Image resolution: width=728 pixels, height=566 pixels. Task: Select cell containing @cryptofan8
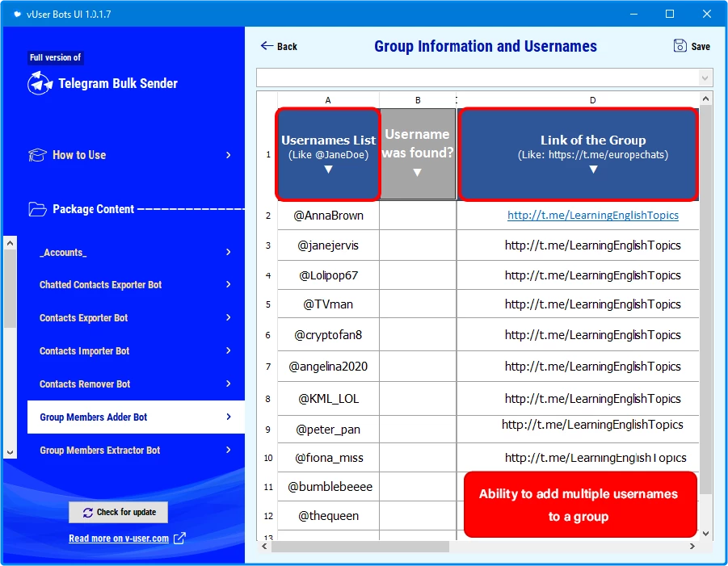328,335
